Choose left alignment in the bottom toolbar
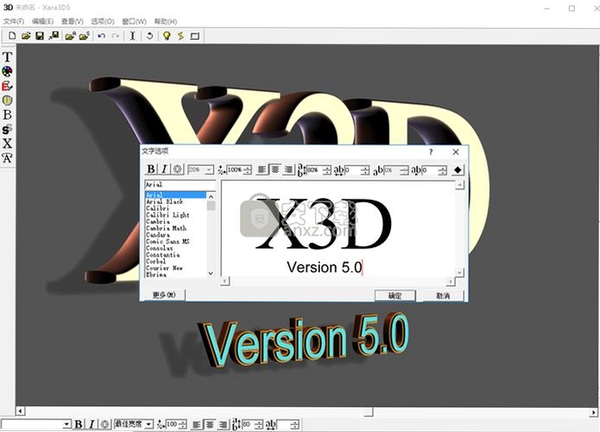Image resolution: width=600 pixels, height=432 pixels. coord(196,424)
